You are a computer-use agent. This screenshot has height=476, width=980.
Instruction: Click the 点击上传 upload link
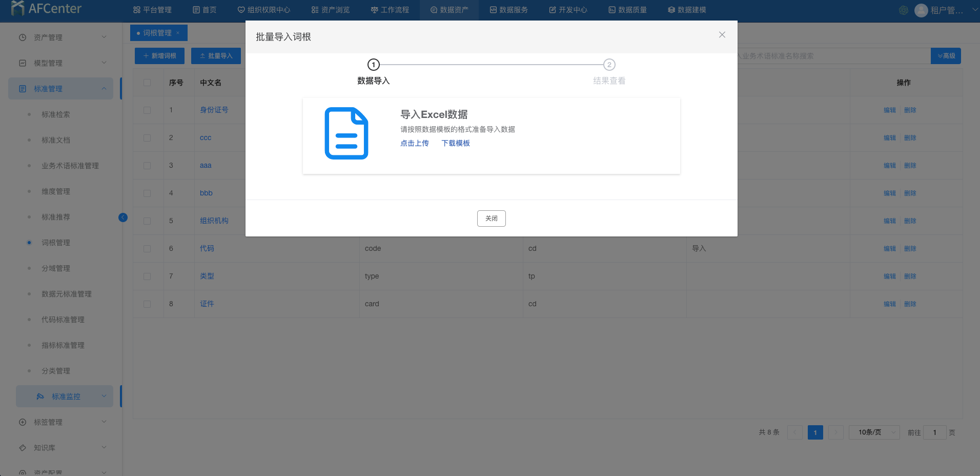click(414, 143)
